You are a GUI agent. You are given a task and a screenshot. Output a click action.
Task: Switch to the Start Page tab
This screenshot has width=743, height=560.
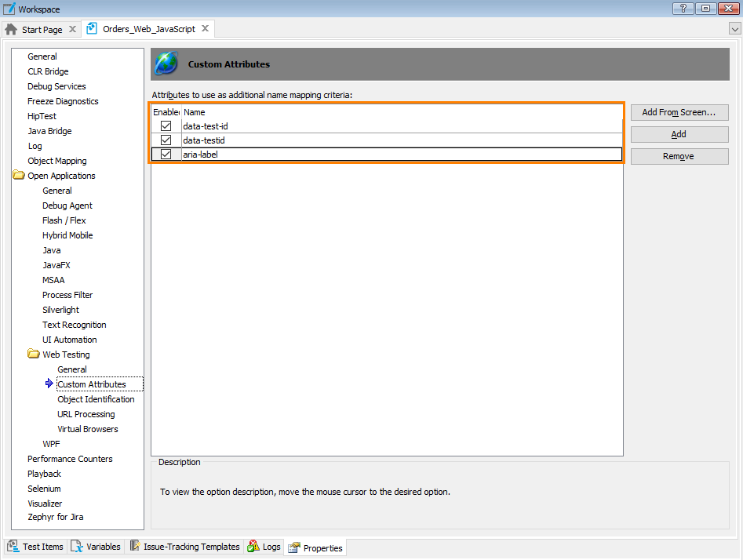click(x=41, y=28)
